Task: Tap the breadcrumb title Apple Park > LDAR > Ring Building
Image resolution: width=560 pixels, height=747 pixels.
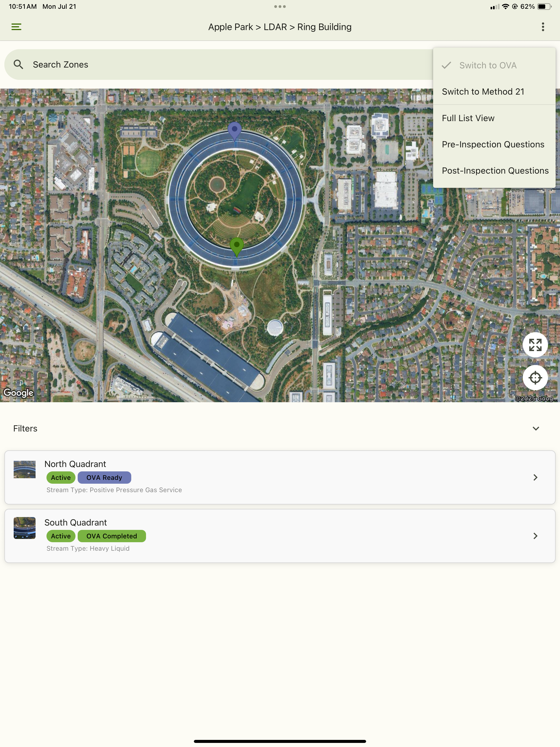Action: [x=280, y=27]
